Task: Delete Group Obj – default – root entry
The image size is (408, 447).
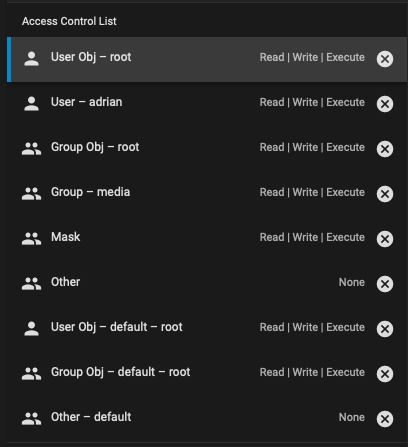Action: tap(385, 374)
